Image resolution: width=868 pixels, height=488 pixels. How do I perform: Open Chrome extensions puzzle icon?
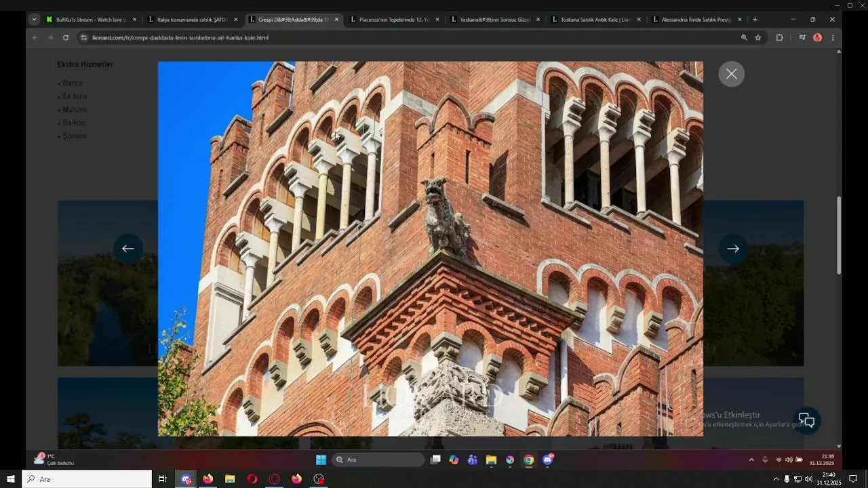(779, 38)
